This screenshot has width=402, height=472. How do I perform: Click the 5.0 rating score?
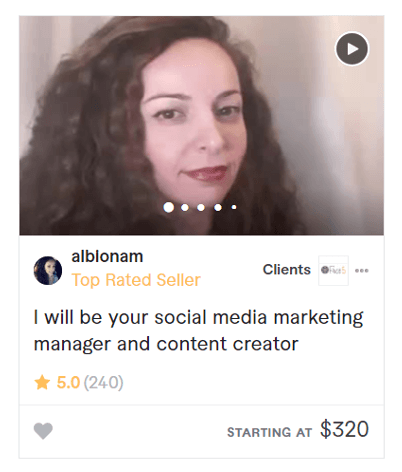(68, 382)
